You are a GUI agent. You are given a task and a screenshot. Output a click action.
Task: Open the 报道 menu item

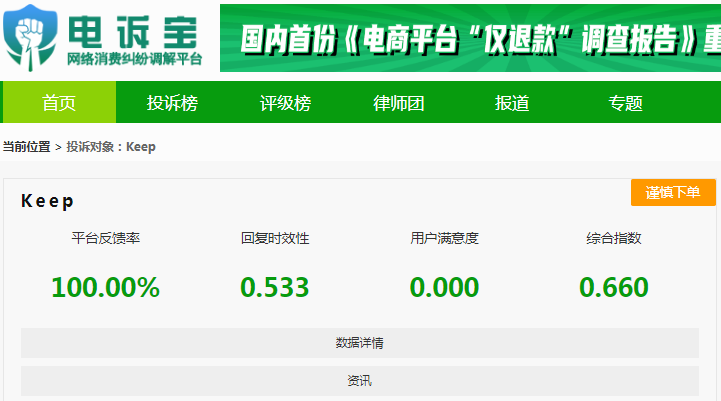pos(512,103)
